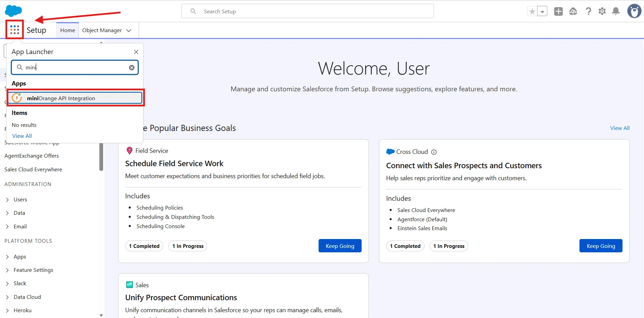644x318 pixels.
Task: Click Scheduling Console list item
Action: coord(160,226)
